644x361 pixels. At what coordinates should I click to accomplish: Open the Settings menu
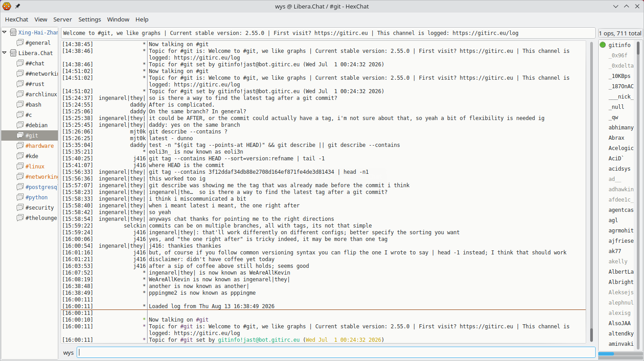tap(90, 19)
